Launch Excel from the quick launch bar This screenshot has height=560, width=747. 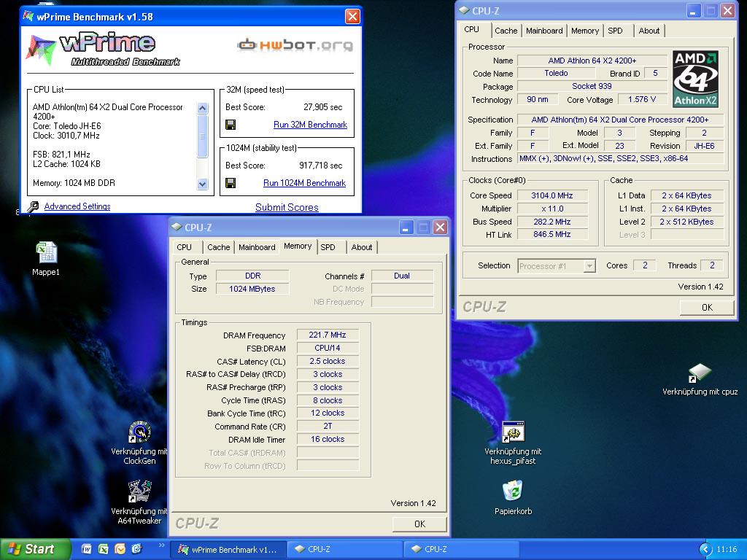point(104,549)
